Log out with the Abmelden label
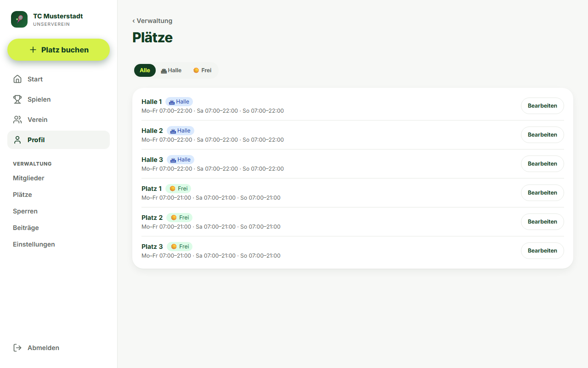 click(43, 348)
